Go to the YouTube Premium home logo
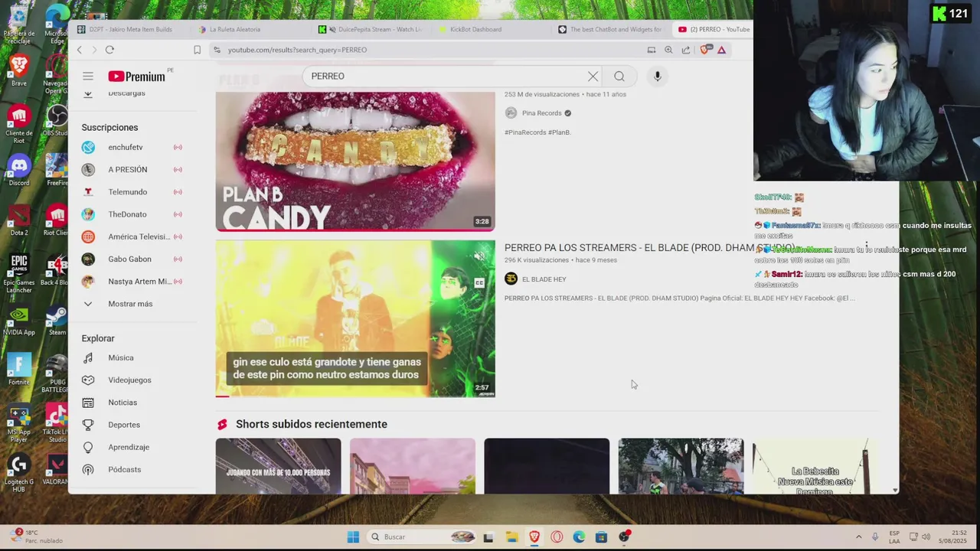The height and width of the screenshot is (551, 980). (136, 76)
